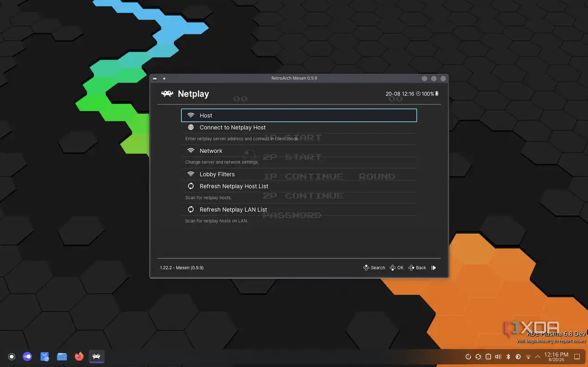This screenshot has width=588, height=367.
Task: Open the power management tray icon
Action: point(468,357)
